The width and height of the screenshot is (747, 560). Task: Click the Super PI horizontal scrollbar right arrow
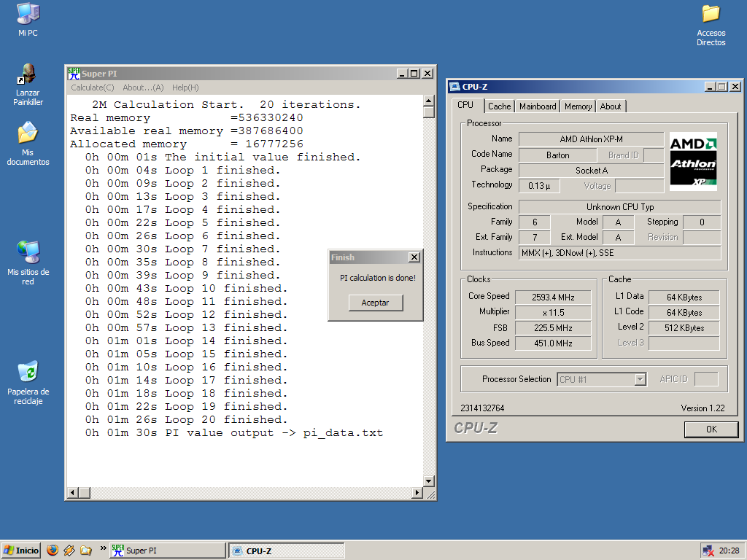[x=418, y=494]
